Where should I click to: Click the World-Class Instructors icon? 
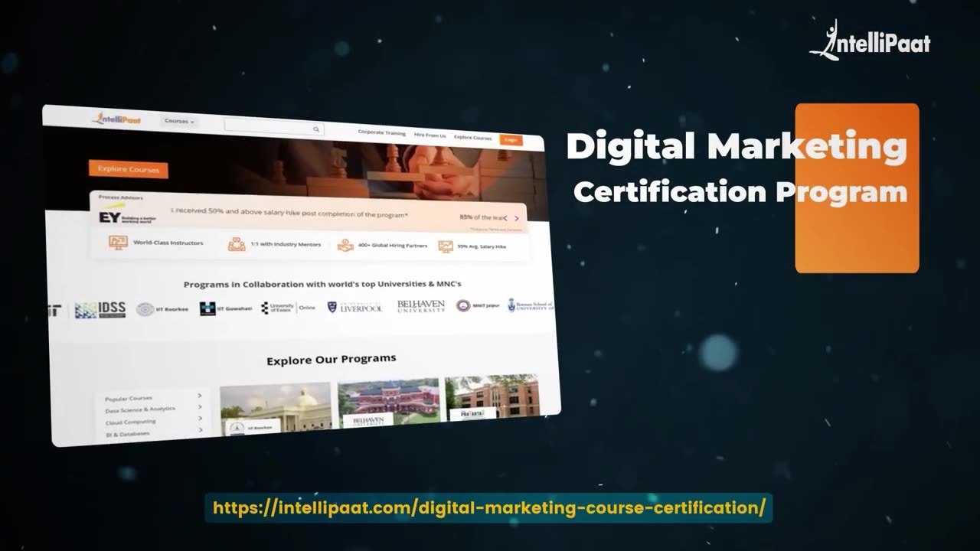118,243
